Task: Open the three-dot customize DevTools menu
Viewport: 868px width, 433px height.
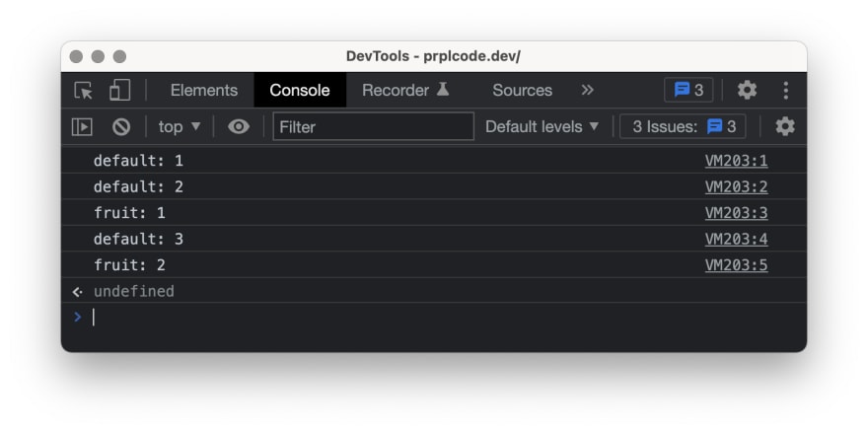Action: pos(785,91)
